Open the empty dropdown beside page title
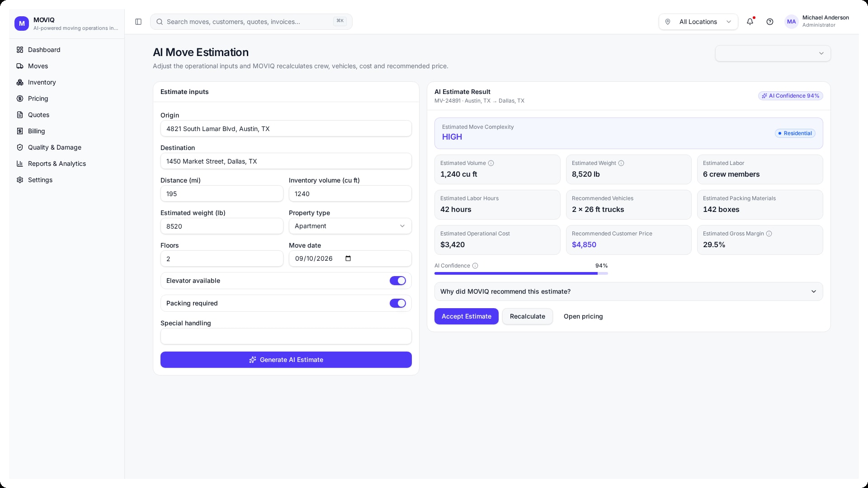The image size is (868, 488). tap(773, 53)
